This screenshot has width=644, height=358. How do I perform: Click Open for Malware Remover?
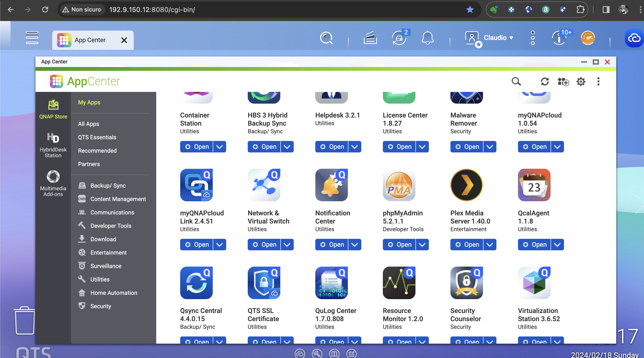point(467,147)
